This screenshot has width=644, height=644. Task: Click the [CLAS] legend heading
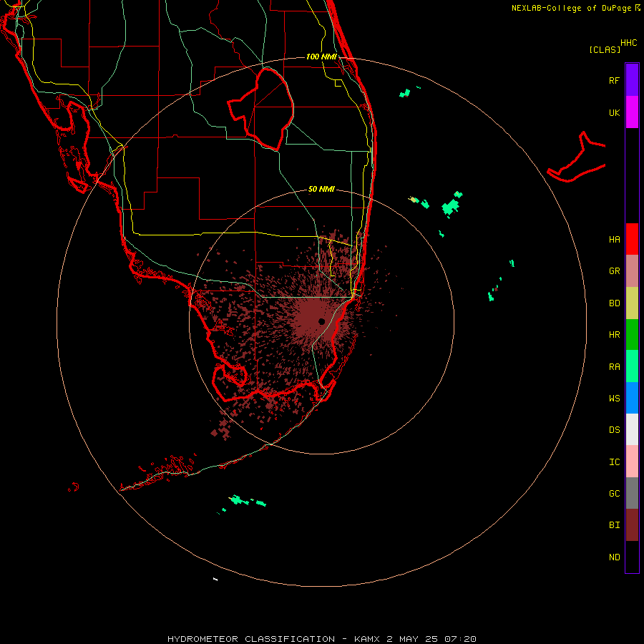[604, 49]
